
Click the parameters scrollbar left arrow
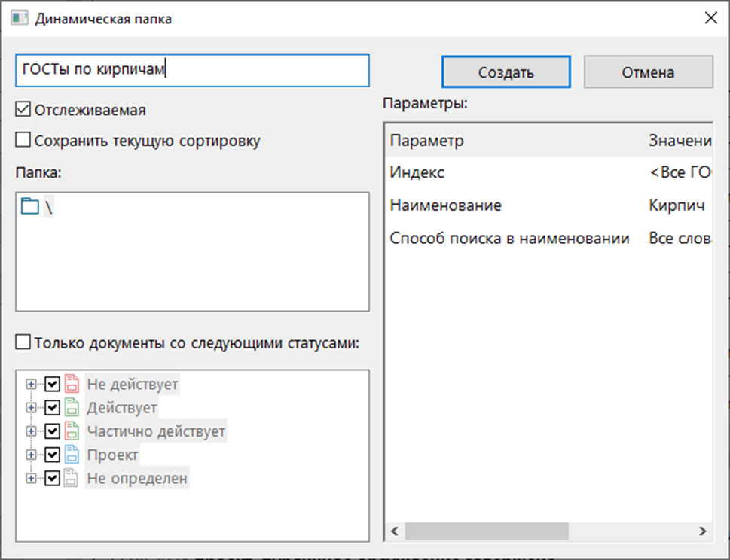[395, 531]
